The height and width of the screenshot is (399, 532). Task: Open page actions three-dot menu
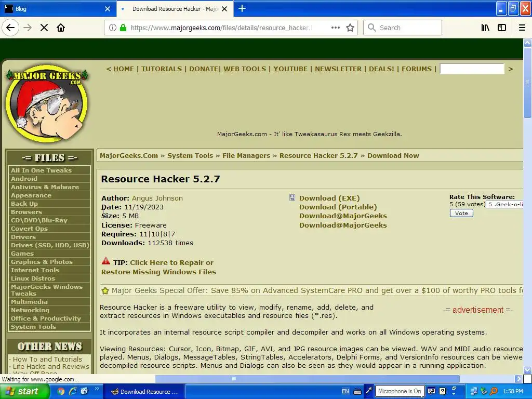335,28
